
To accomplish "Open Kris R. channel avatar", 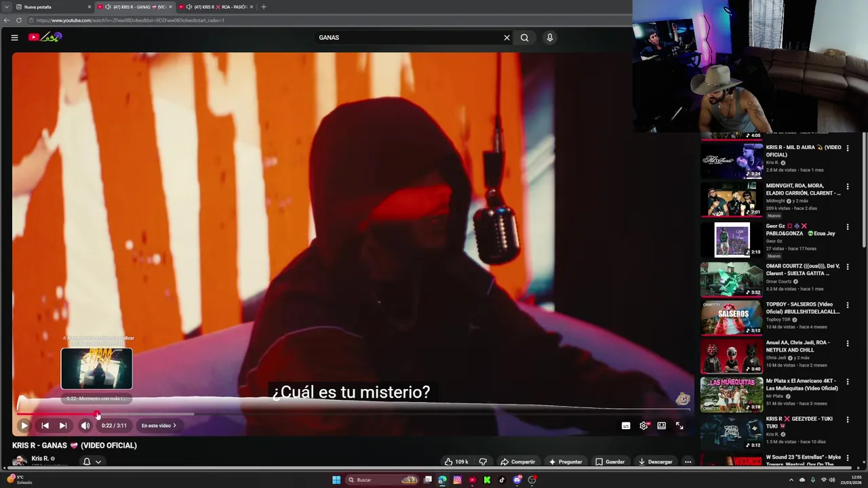I will tap(20, 461).
